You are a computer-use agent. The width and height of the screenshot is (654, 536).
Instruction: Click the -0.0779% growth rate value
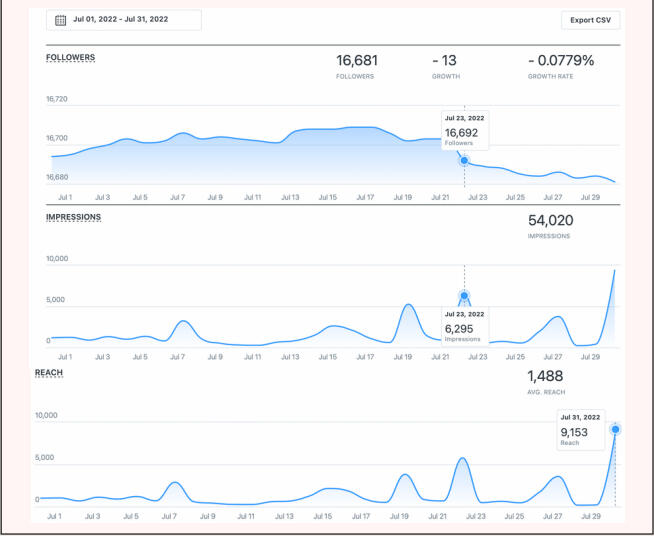560,61
